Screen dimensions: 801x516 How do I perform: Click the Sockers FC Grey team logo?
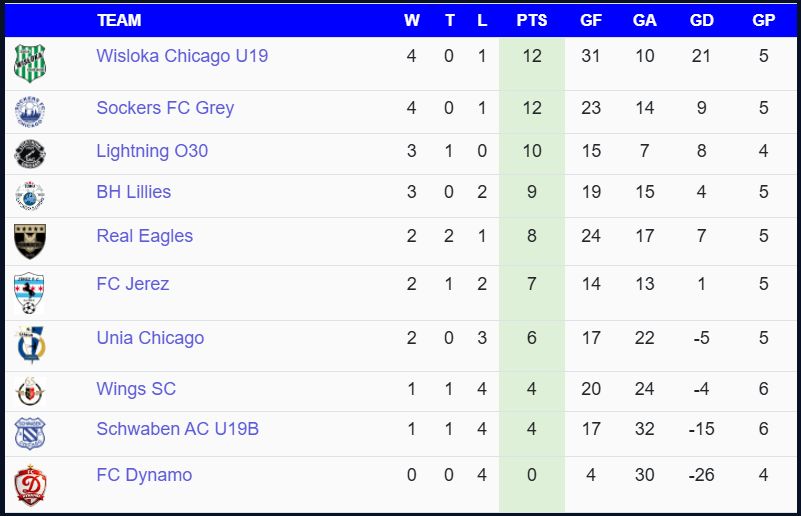click(30, 111)
